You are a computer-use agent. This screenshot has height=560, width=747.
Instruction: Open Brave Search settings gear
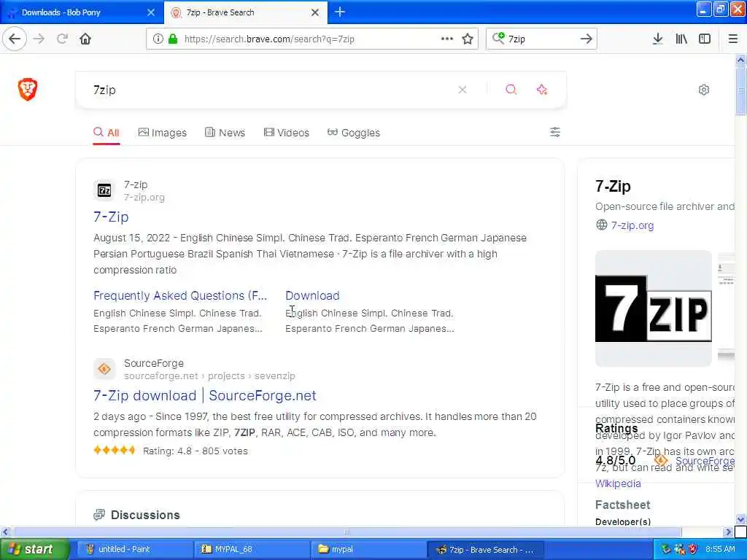click(x=704, y=90)
